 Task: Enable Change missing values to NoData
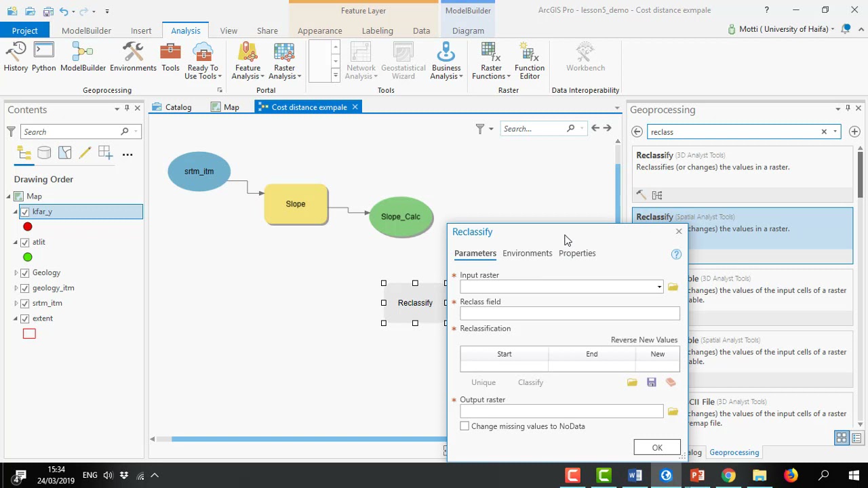tap(465, 426)
